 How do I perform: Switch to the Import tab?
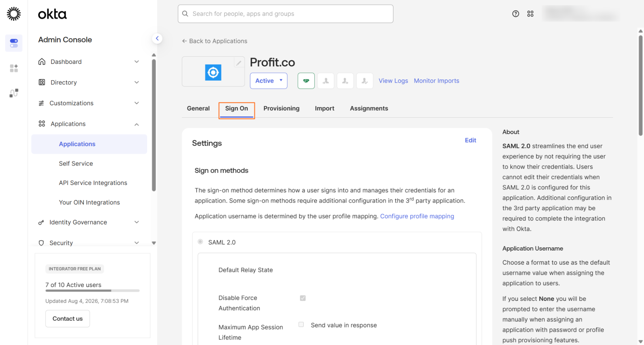(324, 108)
